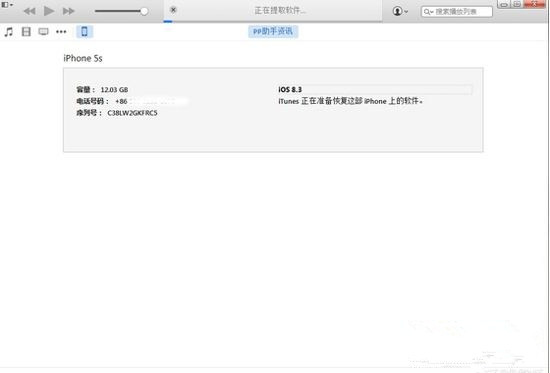Viewport: 550px width, 373px height.
Task: Show more media types via ellipsis
Action: (x=61, y=32)
